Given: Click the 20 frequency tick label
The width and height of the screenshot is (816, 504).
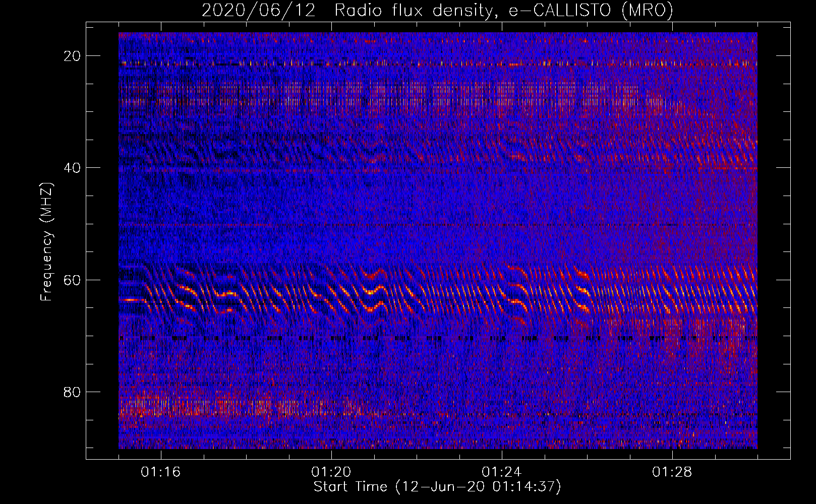Looking at the screenshot, I should pyautogui.click(x=73, y=56).
